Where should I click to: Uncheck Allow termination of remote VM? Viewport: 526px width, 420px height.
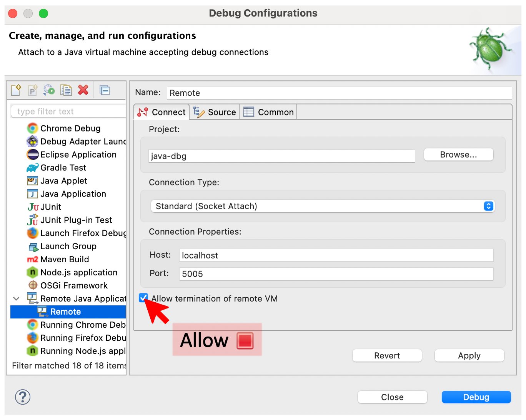tap(143, 298)
